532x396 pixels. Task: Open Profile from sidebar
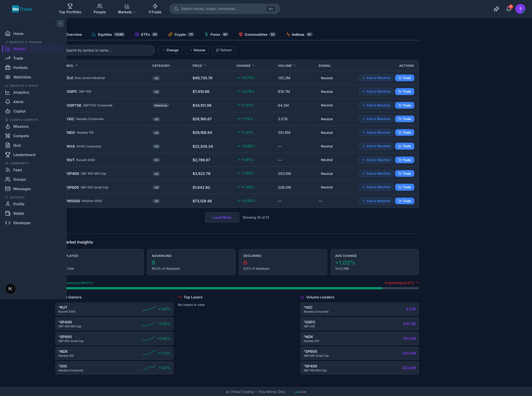click(33, 204)
